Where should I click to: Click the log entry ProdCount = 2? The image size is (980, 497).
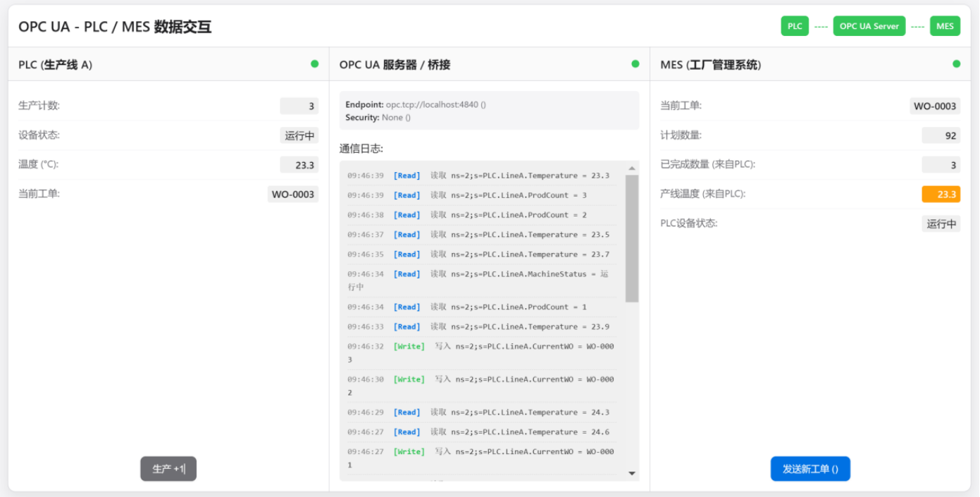pyautogui.click(x=482, y=215)
